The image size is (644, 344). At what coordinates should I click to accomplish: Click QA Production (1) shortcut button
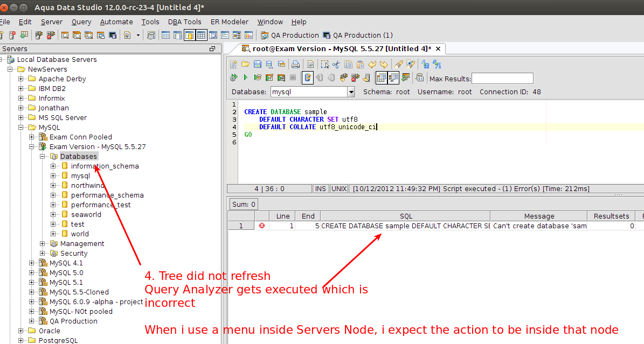(358, 36)
